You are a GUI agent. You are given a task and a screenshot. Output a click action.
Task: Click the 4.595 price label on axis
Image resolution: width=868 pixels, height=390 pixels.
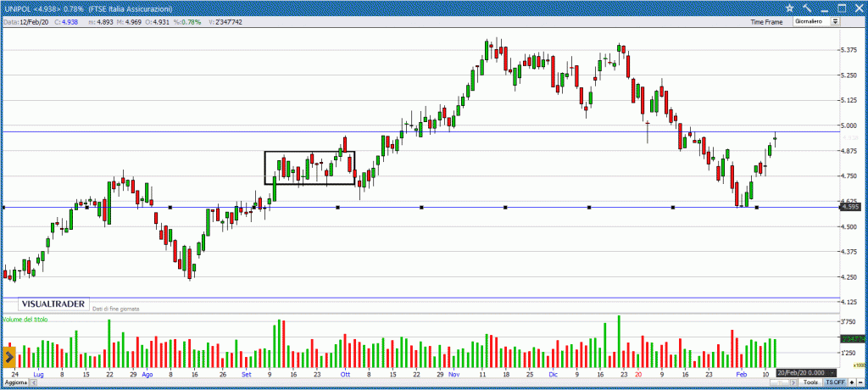[849, 207]
